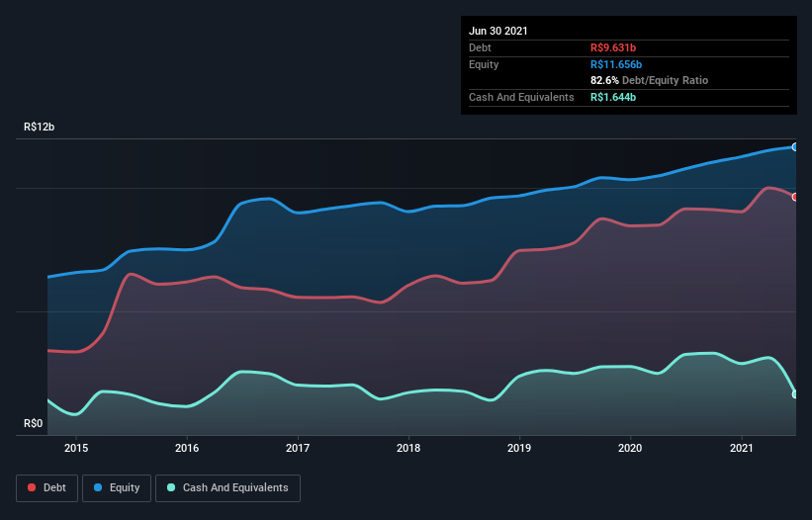Click the Debt row label in tooltip
Image resolution: width=812 pixels, height=520 pixels.
pos(480,47)
